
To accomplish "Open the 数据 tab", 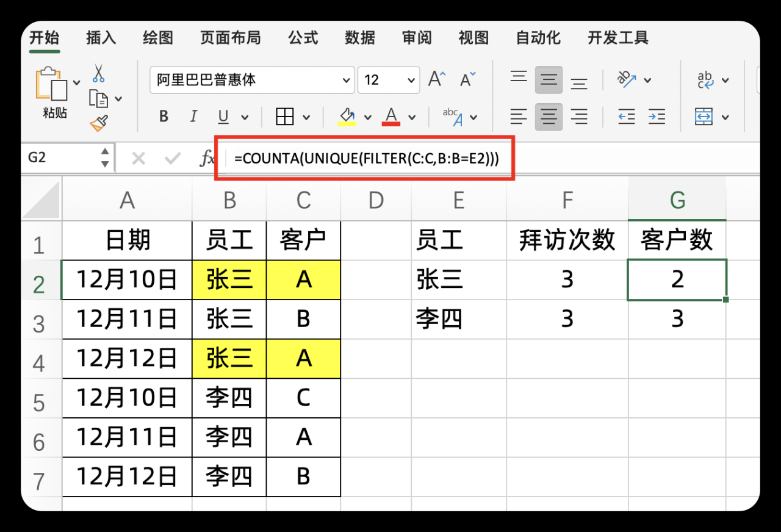I will [360, 38].
